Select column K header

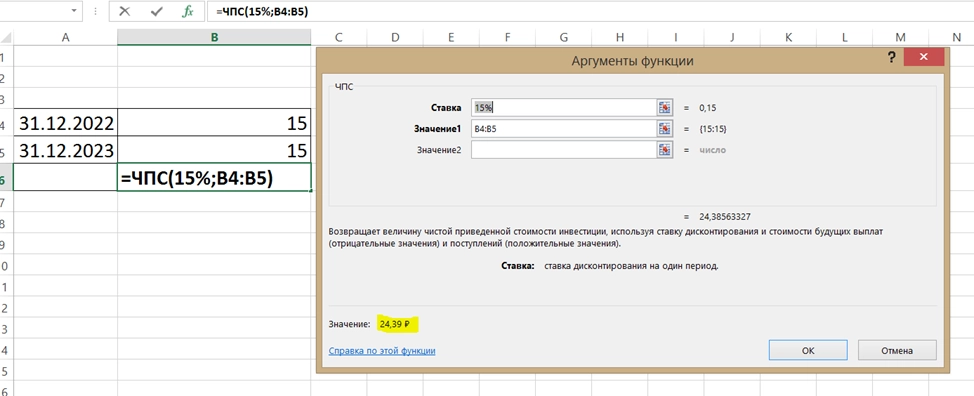tap(788, 37)
